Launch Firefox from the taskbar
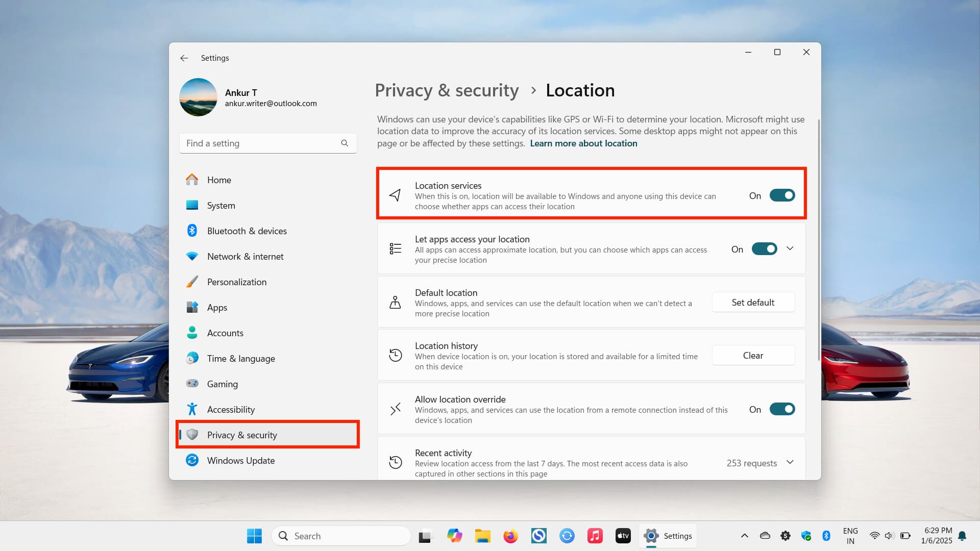The image size is (980, 551). tap(510, 536)
